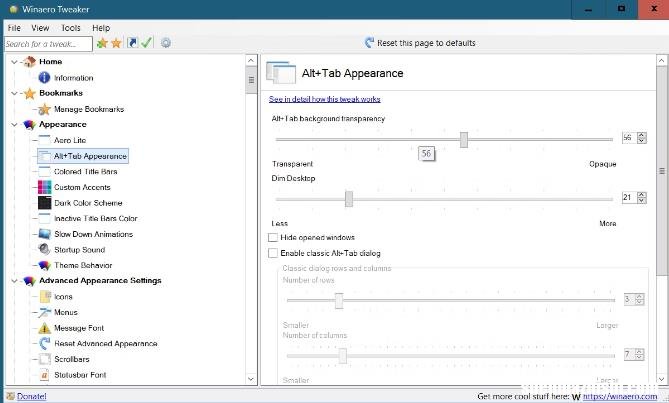This screenshot has height=403, width=669.
Task: Open the Help menu
Action: point(101,28)
